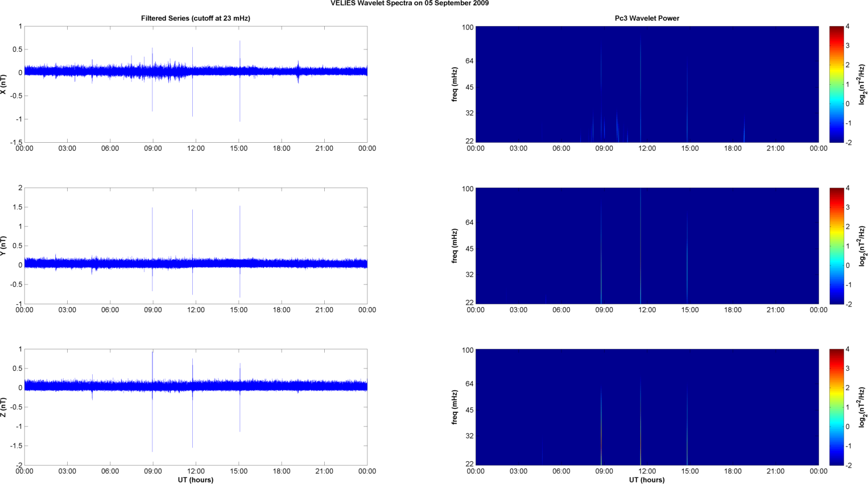Select "freq (mHz)" label of the top spectrum
The image size is (868, 484).
click(x=454, y=84)
